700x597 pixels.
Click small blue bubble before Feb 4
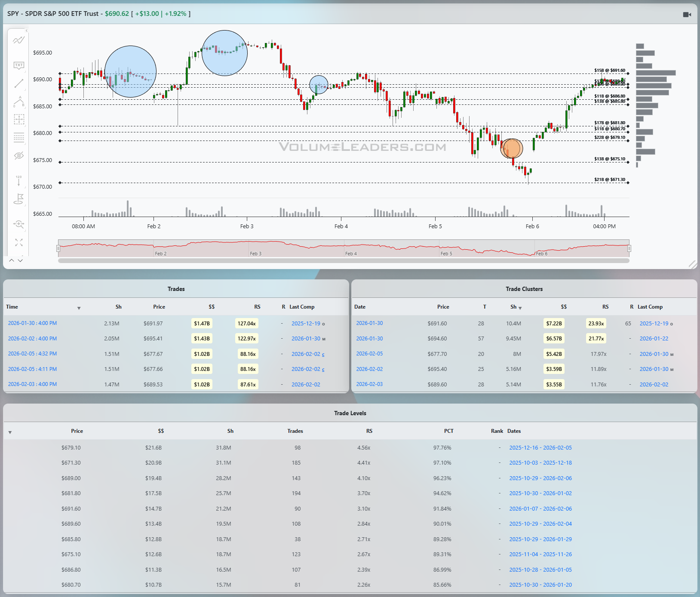[319, 85]
